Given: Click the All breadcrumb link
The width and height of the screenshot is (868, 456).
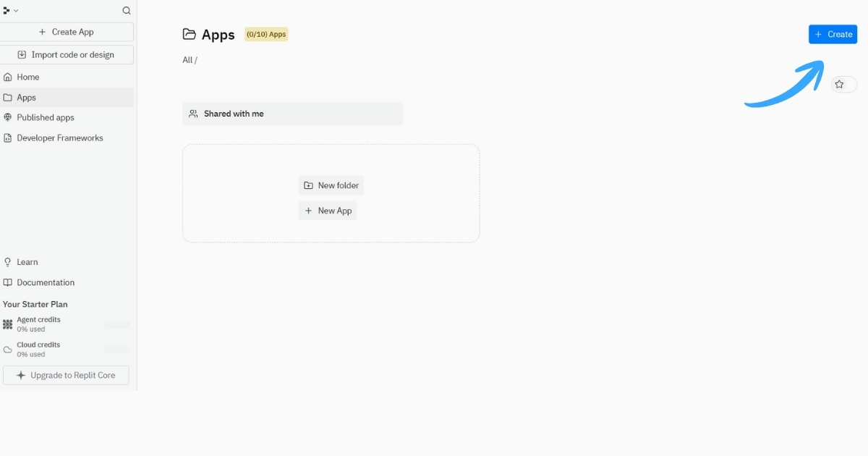Looking at the screenshot, I should [187, 60].
